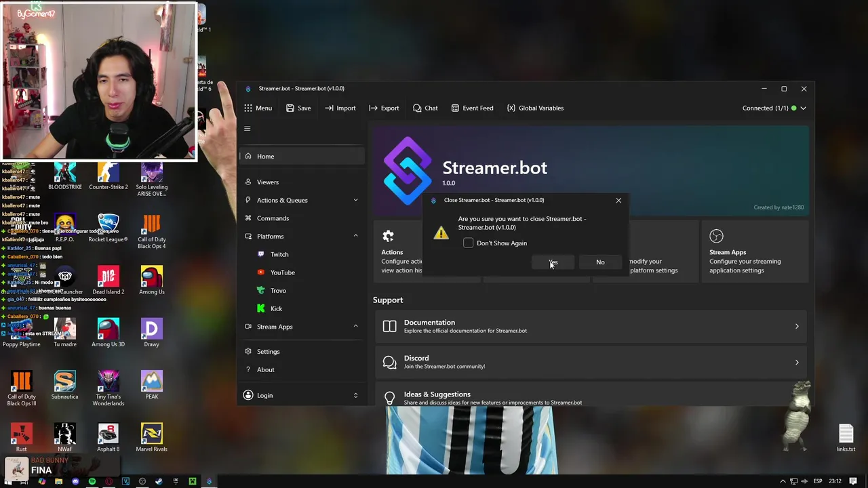Open Commands in the sidebar

[x=302, y=218]
